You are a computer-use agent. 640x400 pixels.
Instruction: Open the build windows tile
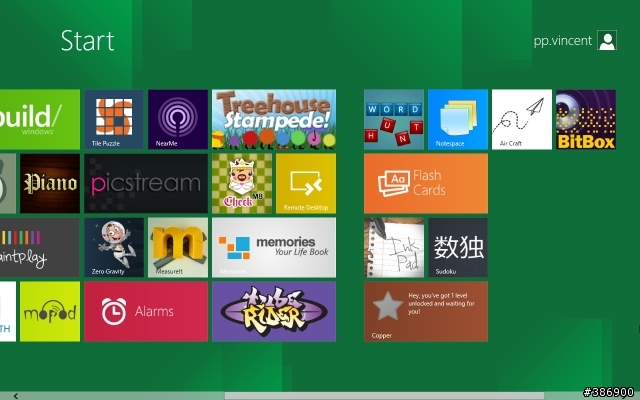tap(40, 119)
